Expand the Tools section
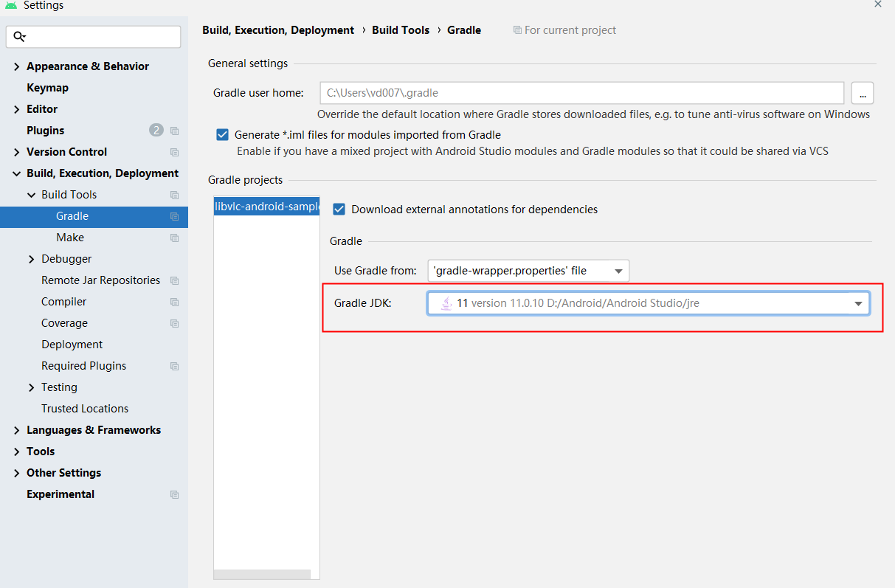The height and width of the screenshot is (588, 895). point(16,452)
